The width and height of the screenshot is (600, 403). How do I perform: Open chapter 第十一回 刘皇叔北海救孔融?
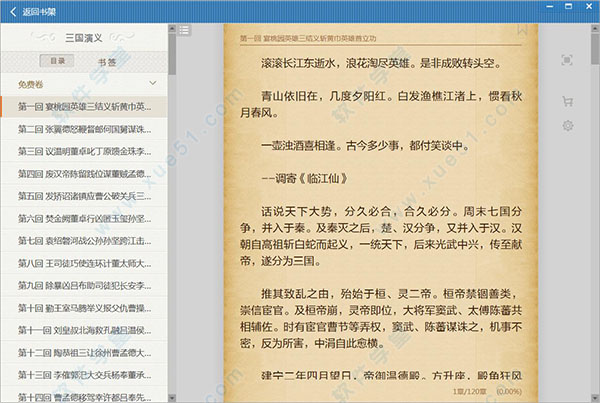(x=84, y=330)
